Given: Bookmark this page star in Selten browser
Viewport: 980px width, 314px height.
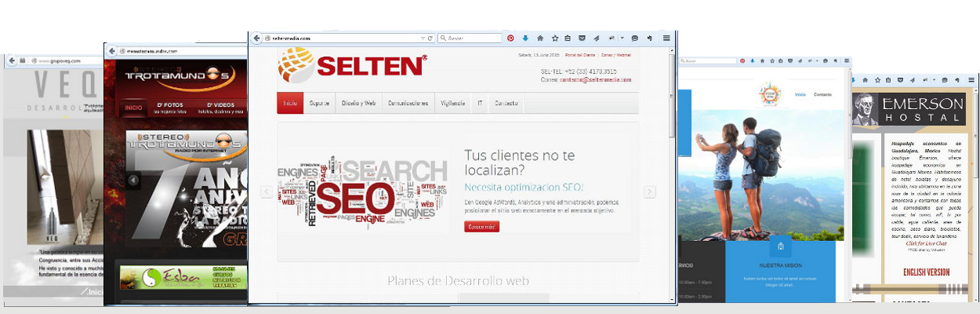Looking at the screenshot, I should point(554,38).
